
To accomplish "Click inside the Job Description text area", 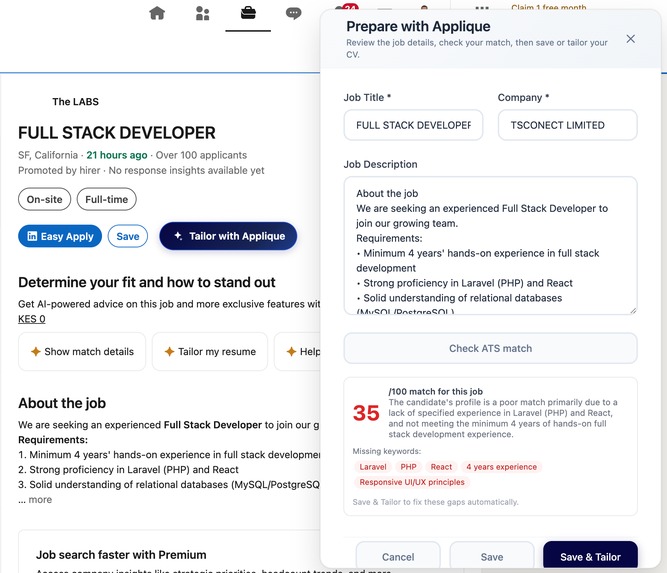I will [x=490, y=245].
